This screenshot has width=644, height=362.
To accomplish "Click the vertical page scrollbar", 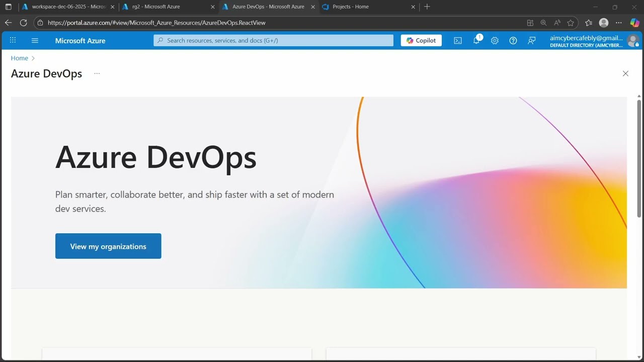I will [x=639, y=158].
